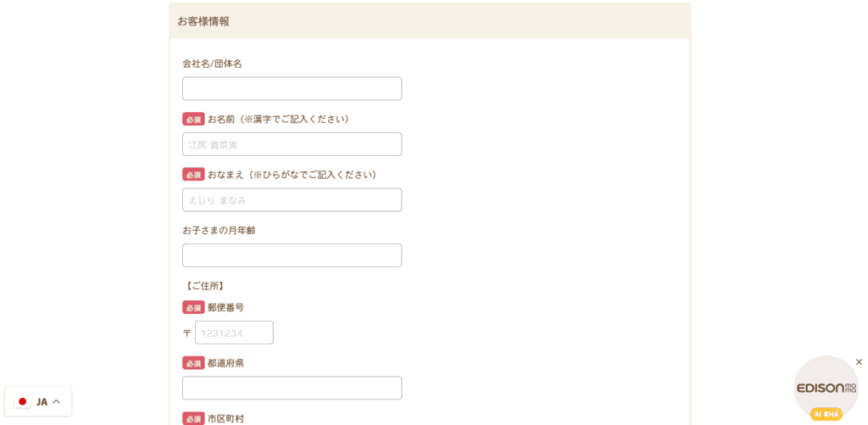Focus the 会社名/団体名 text field

click(292, 89)
